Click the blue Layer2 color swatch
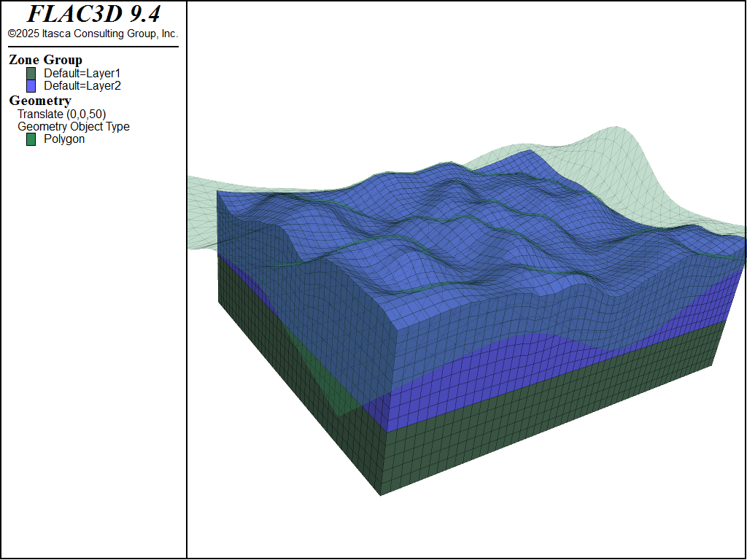This screenshot has height=560, width=747. (31, 86)
